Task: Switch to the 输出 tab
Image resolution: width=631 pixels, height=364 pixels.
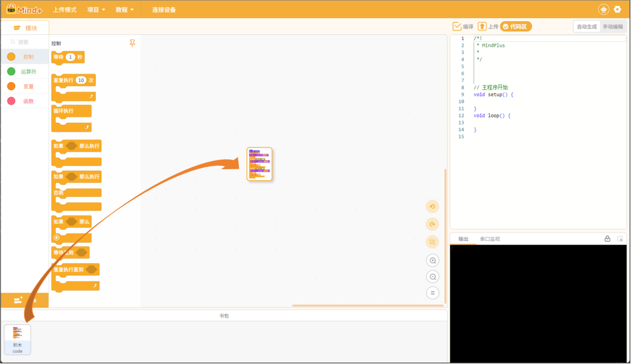Action: [x=463, y=239]
